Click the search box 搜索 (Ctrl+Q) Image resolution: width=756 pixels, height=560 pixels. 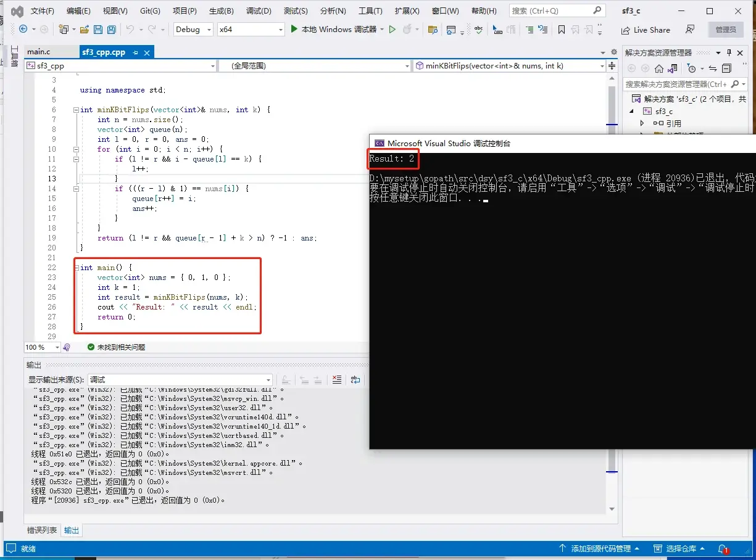[557, 10]
